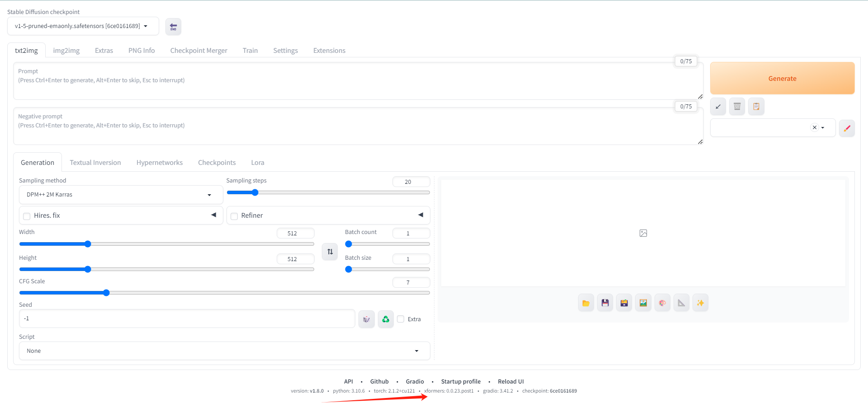This screenshot has width=868, height=412.
Task: Click the Width value field showing 512
Action: [x=295, y=233]
